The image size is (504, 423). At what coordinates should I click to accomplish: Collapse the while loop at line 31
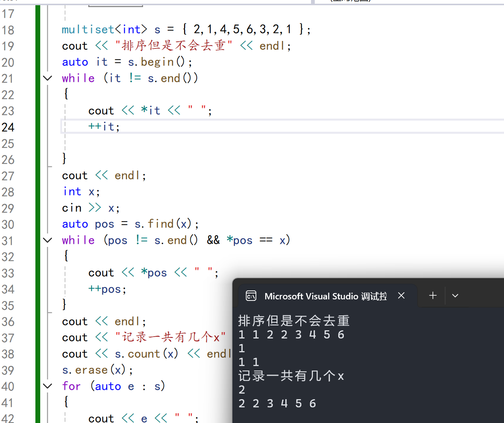pyautogui.click(x=47, y=240)
